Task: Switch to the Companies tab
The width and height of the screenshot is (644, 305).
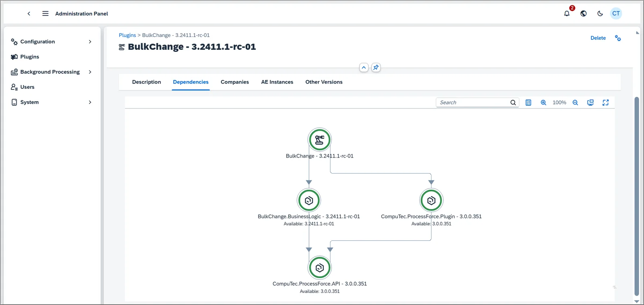Action: point(235,82)
